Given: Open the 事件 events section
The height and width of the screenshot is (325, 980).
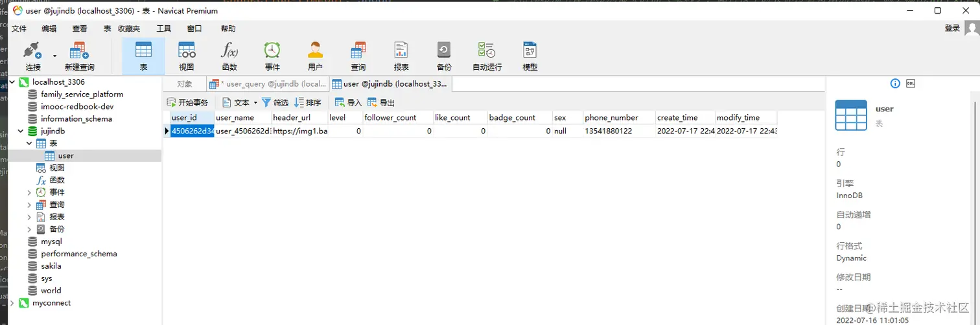Looking at the screenshot, I should pyautogui.click(x=272, y=56).
